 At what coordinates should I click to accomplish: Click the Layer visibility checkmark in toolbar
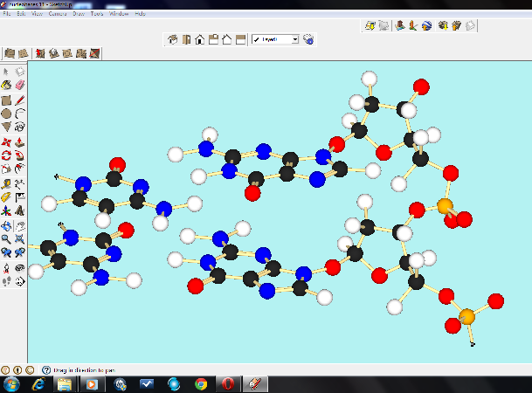(x=257, y=39)
